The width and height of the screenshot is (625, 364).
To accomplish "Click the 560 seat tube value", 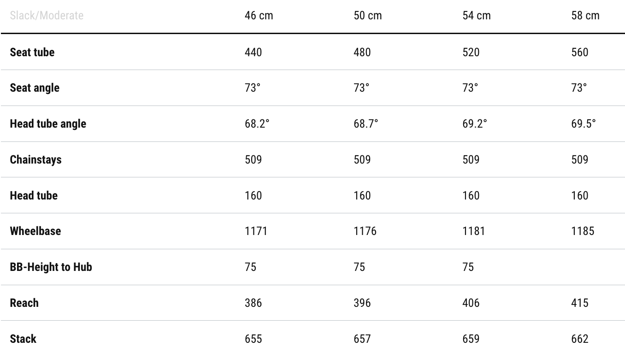I will click(x=580, y=52).
